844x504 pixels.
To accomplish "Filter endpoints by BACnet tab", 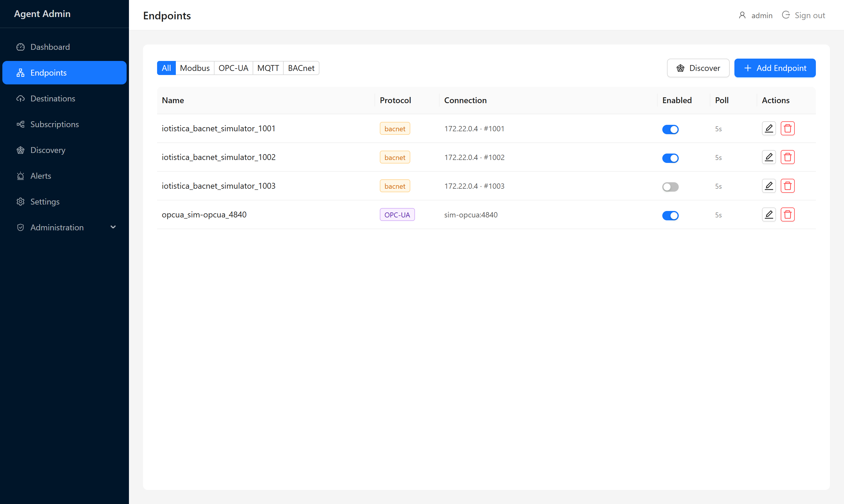I will click(301, 68).
